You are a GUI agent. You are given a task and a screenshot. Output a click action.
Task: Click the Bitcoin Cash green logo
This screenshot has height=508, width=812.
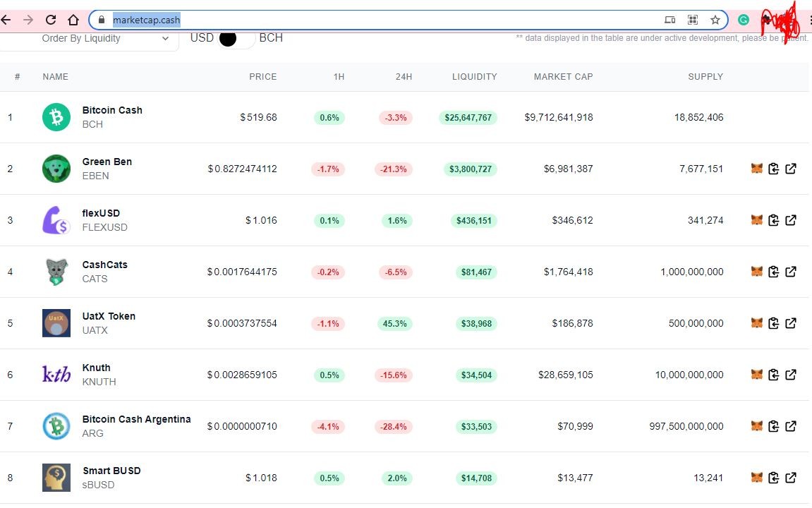[56, 117]
